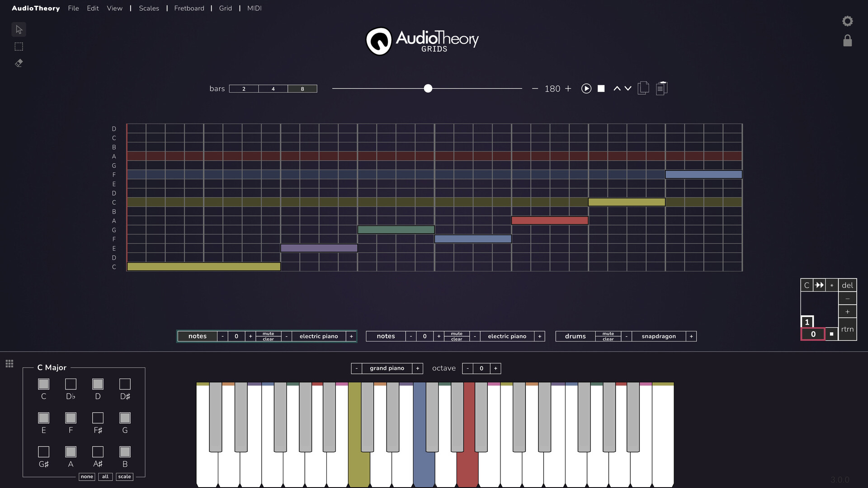The image size is (868, 488).
Task: Toggle the F♯ note checkbox
Action: coord(98,418)
